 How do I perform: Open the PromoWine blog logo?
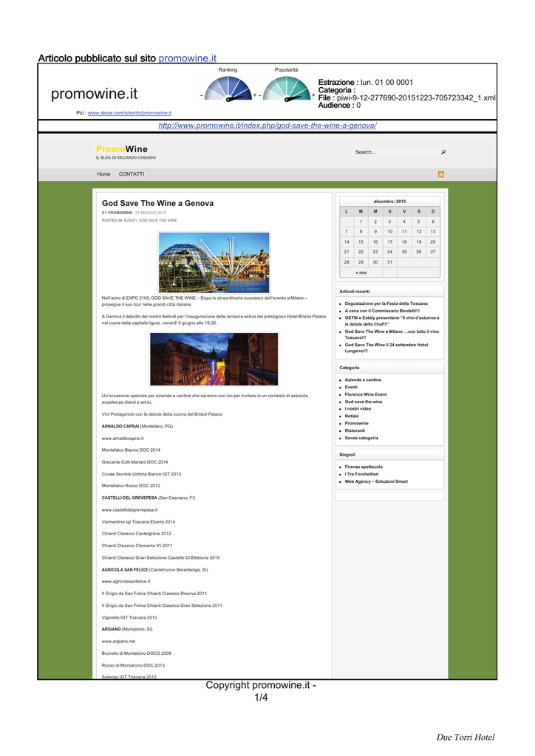126,152
